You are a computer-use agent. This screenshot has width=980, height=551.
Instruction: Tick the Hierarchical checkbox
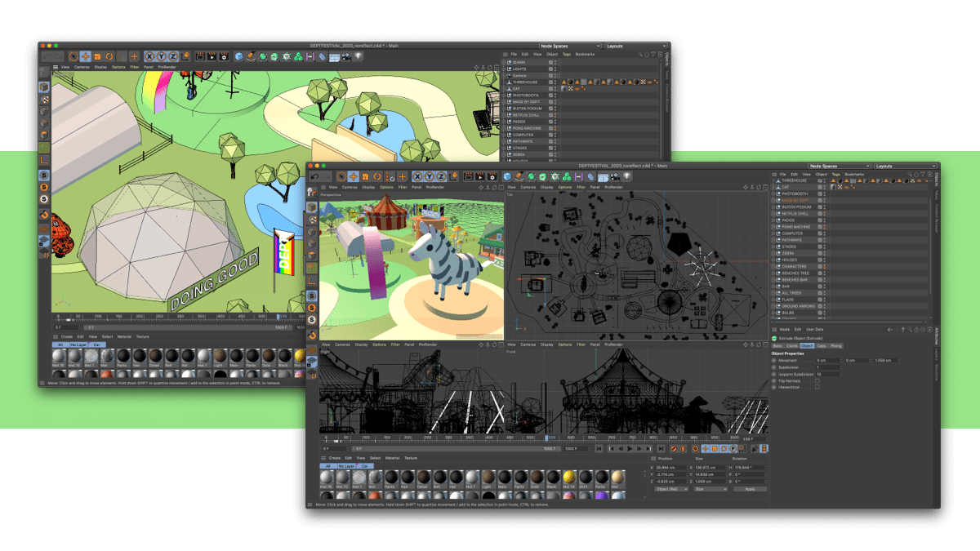(817, 387)
